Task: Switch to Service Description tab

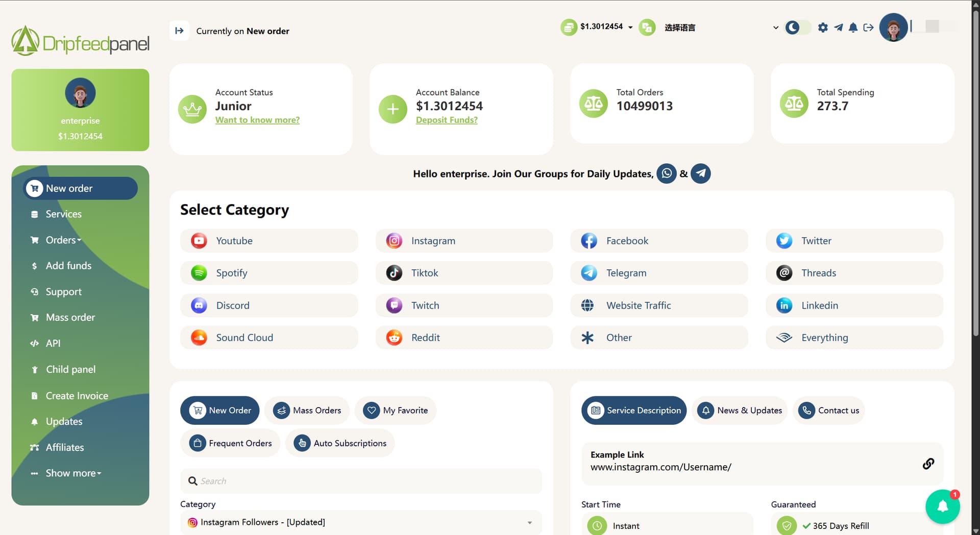Action: [x=634, y=411]
